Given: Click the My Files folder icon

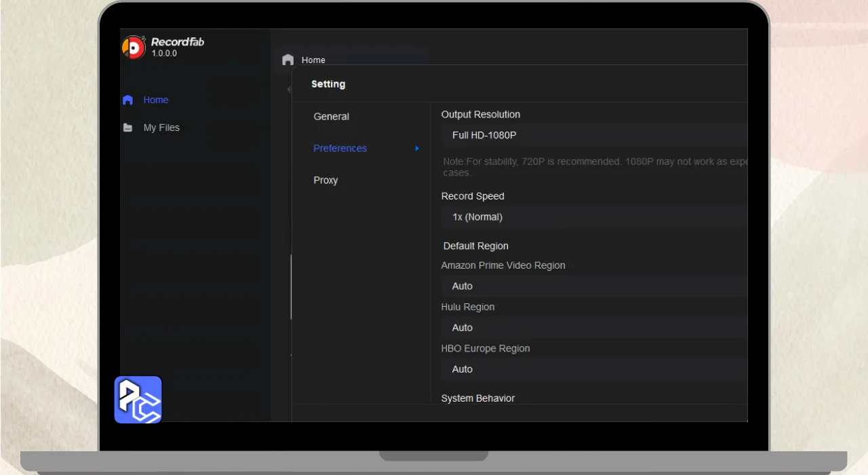Looking at the screenshot, I should [x=127, y=128].
